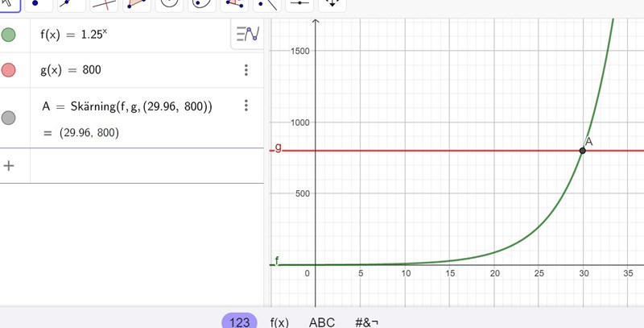Open the algebra view style bar
The height and width of the screenshot is (328, 644).
pos(247,35)
